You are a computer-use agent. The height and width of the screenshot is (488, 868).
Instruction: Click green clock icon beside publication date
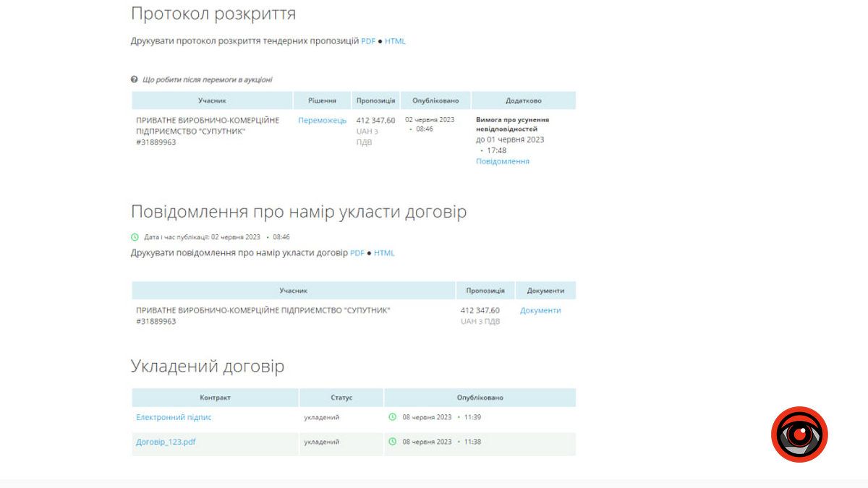pos(135,236)
